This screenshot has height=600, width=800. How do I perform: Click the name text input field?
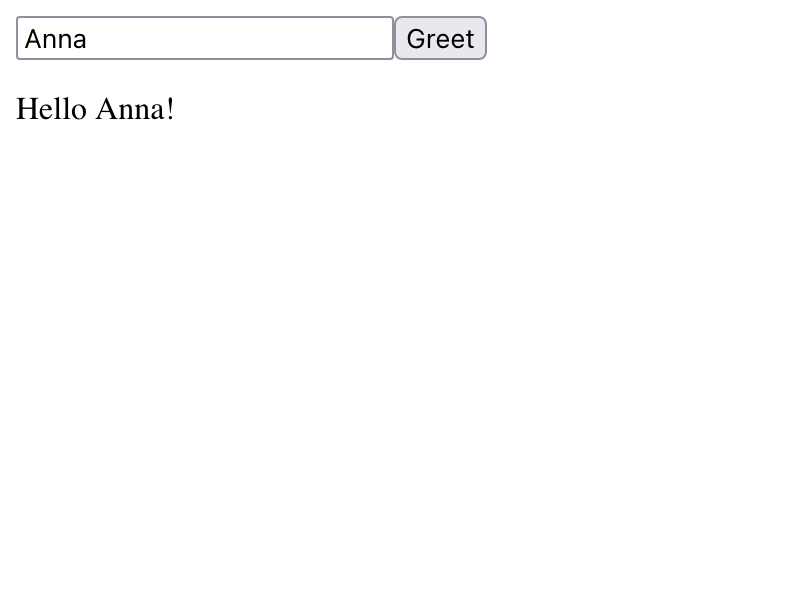[x=205, y=38]
